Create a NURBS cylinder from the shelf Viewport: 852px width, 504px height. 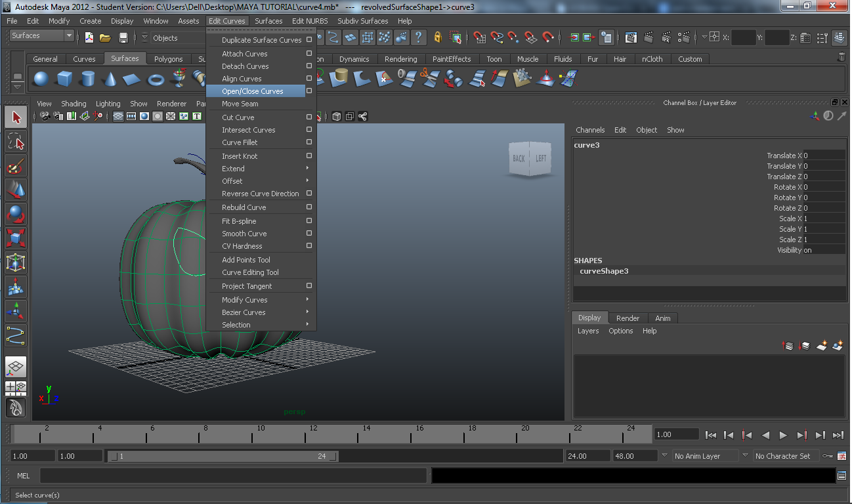tap(87, 79)
